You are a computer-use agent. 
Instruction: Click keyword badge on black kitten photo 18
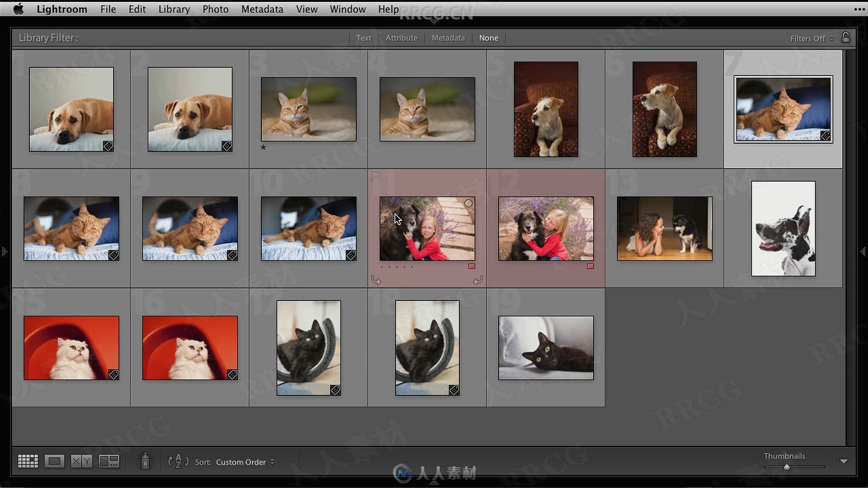click(454, 390)
